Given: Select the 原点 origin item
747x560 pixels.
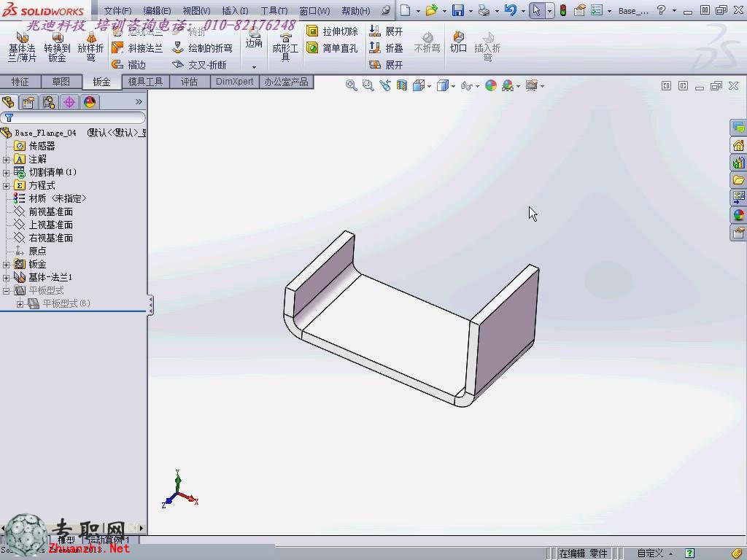Looking at the screenshot, I should [x=31, y=251].
